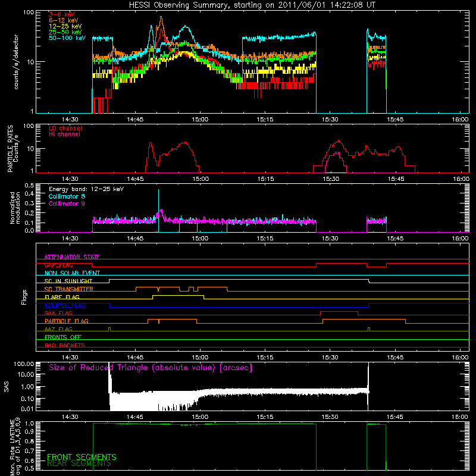This screenshot has height=476, width=476.
Task: Click the 'HI channel' legend label
Action: 64,134
